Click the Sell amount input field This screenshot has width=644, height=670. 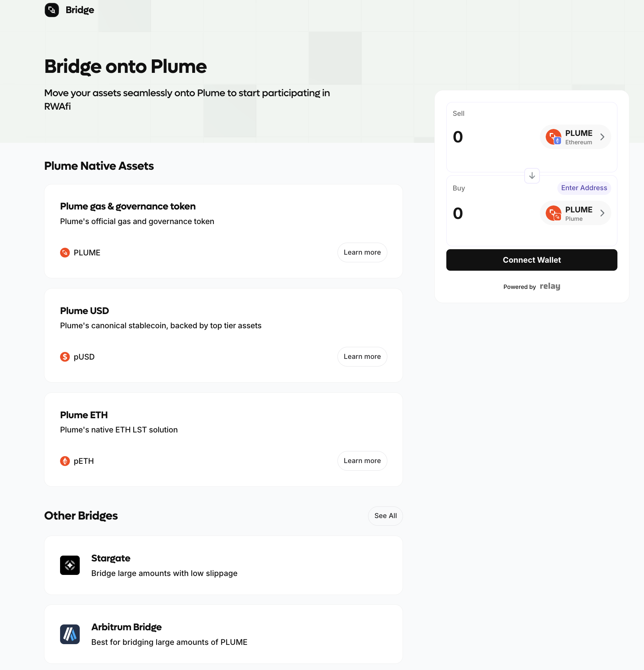pyautogui.click(x=491, y=137)
